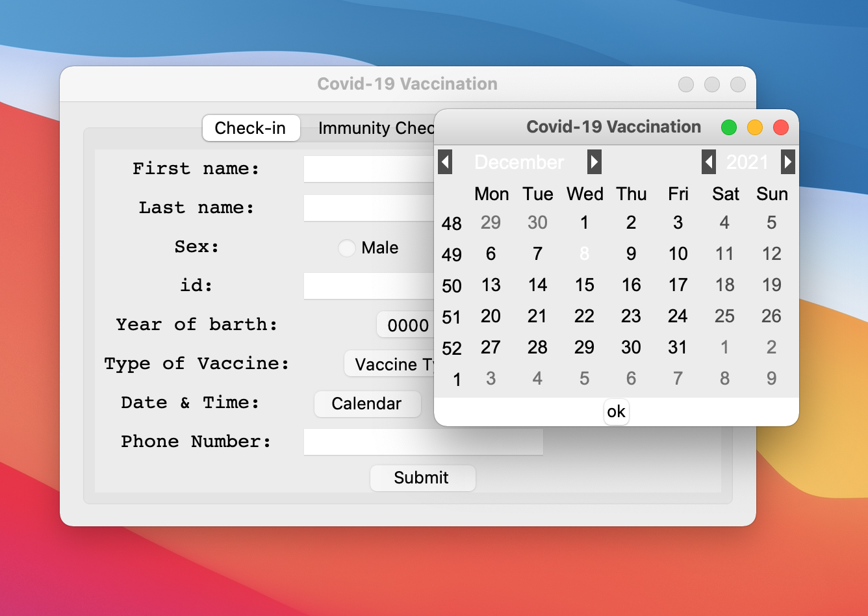Select Saturday December 11

[725, 254]
